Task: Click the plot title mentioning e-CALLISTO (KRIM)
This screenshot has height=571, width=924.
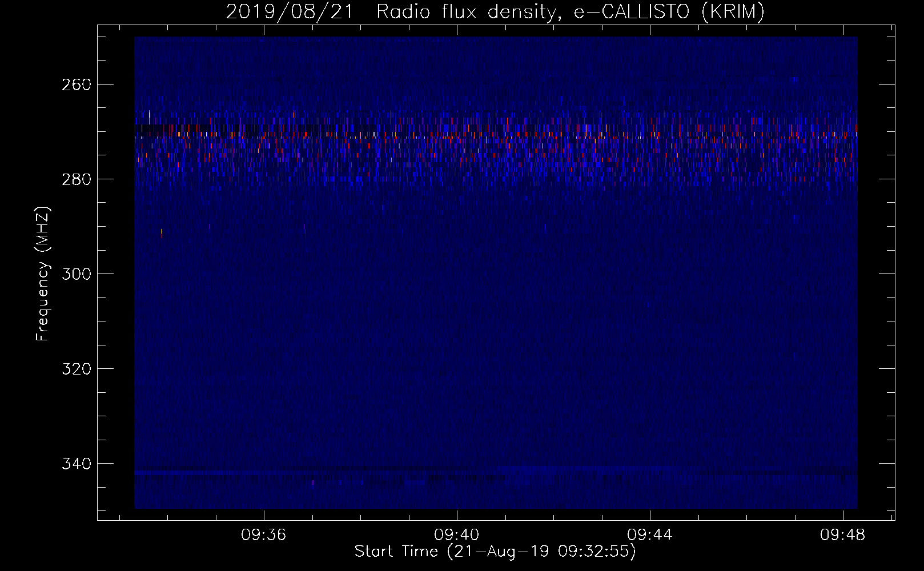Action: pyautogui.click(x=495, y=11)
